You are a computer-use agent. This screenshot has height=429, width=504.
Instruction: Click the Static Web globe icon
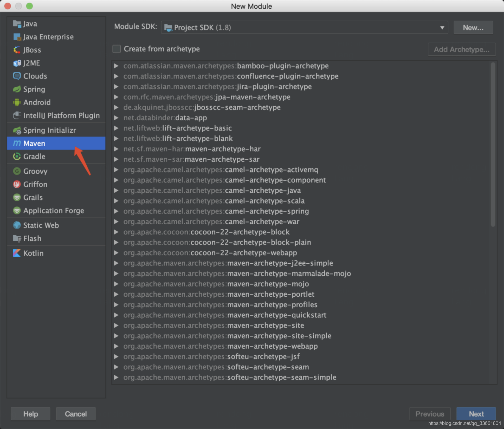17,226
